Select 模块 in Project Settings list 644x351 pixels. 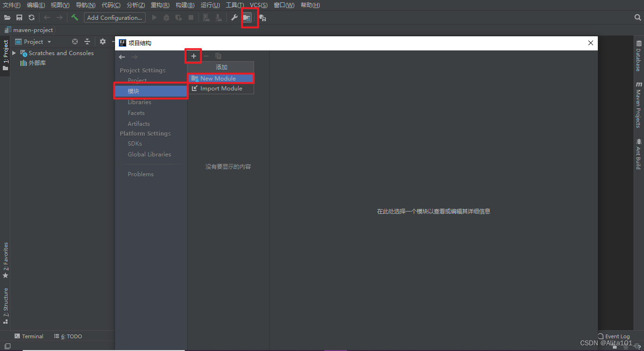(x=151, y=91)
